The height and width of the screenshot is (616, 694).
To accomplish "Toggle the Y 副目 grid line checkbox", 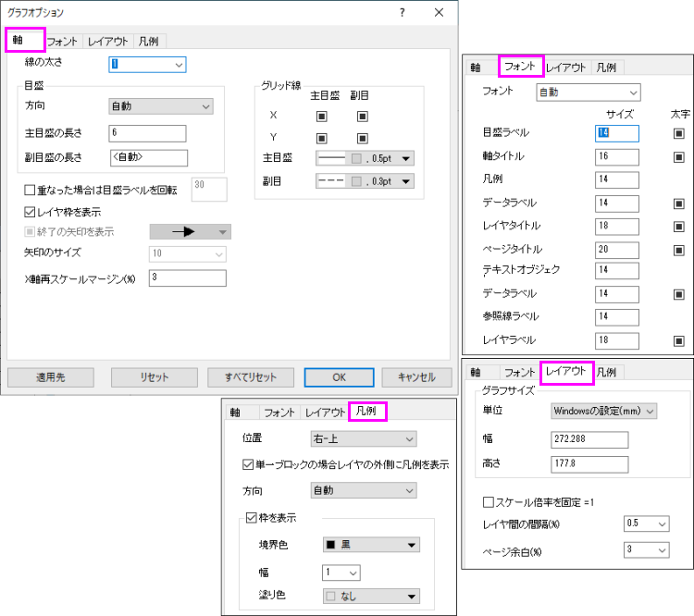I will point(363,139).
